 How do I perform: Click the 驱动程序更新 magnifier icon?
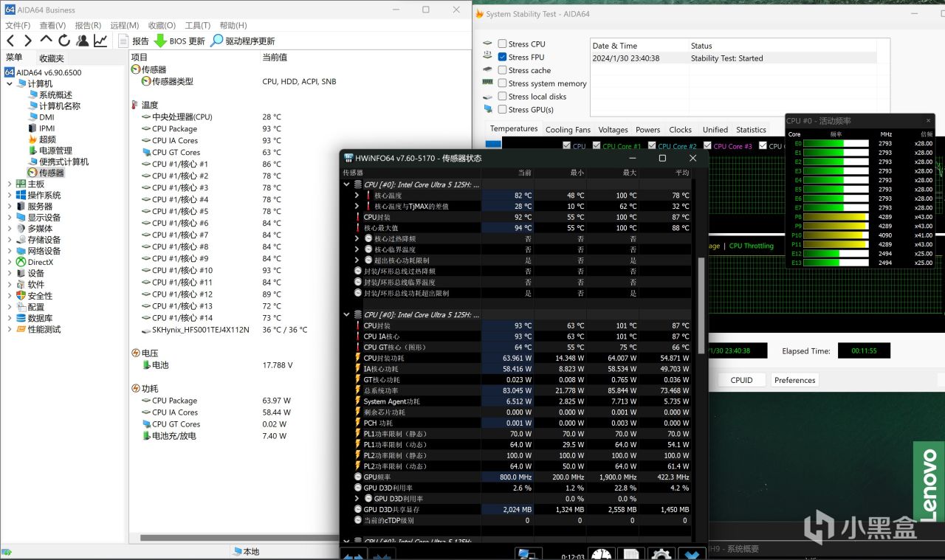216,41
